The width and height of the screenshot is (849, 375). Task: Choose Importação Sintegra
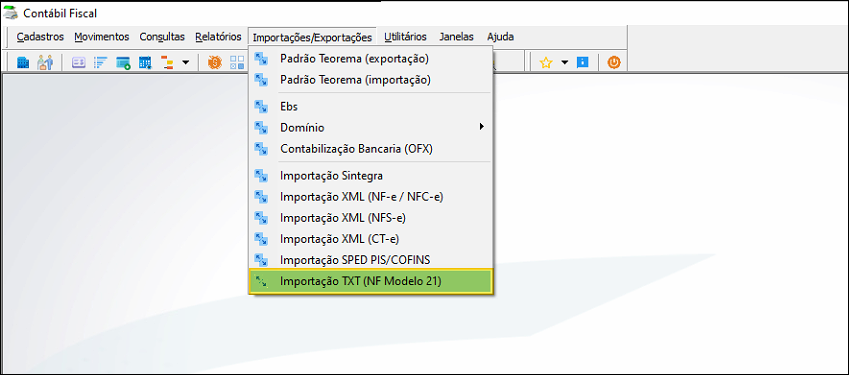(371, 175)
